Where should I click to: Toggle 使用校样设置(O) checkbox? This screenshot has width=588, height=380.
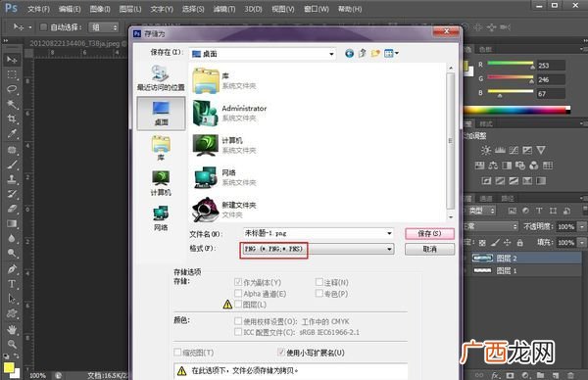(x=238, y=321)
